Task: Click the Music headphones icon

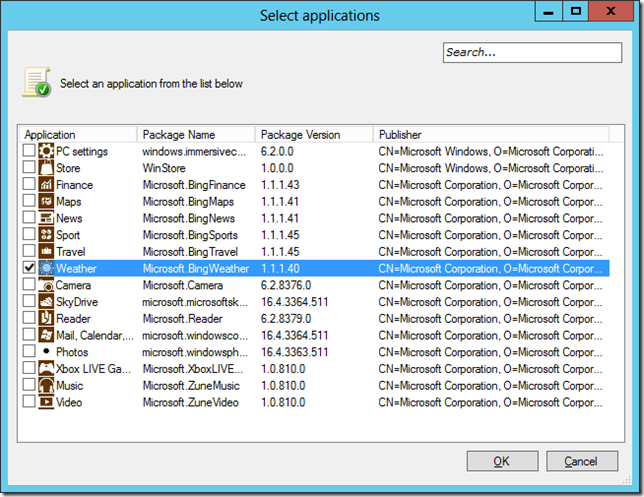Action: (x=46, y=386)
